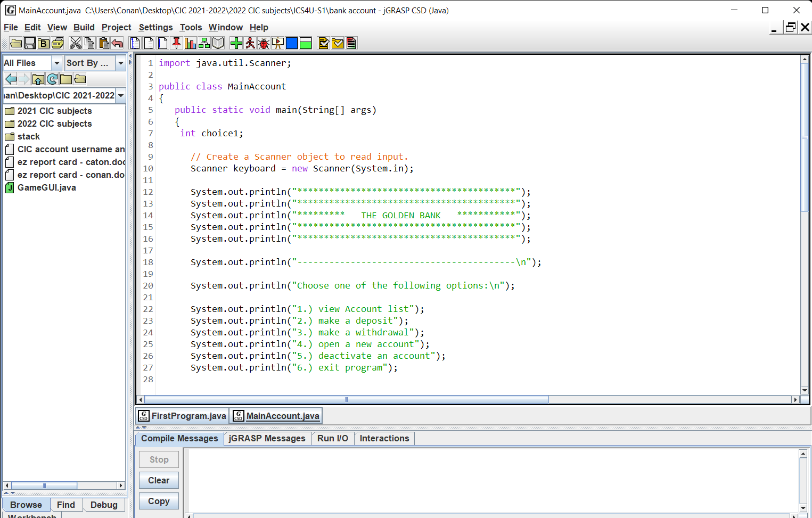Open the 2021 CIC subjects folder

[x=49, y=111]
